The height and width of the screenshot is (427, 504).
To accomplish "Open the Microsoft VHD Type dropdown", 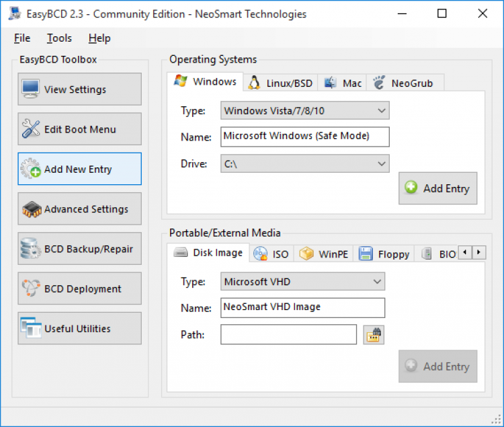I will (x=302, y=281).
